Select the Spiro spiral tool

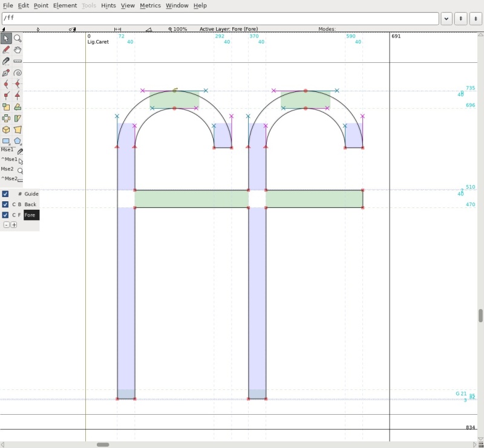(18, 73)
